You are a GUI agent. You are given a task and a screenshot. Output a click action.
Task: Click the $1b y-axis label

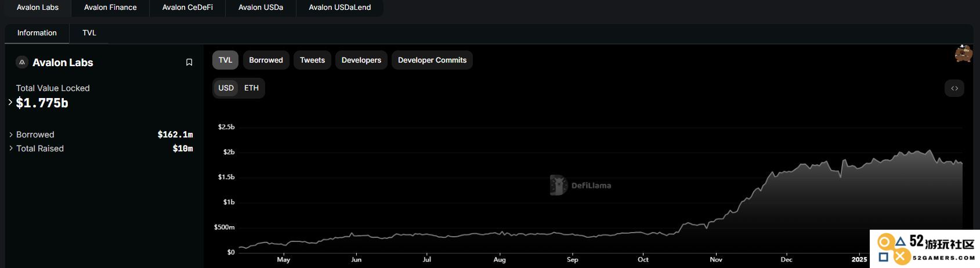[229, 202]
